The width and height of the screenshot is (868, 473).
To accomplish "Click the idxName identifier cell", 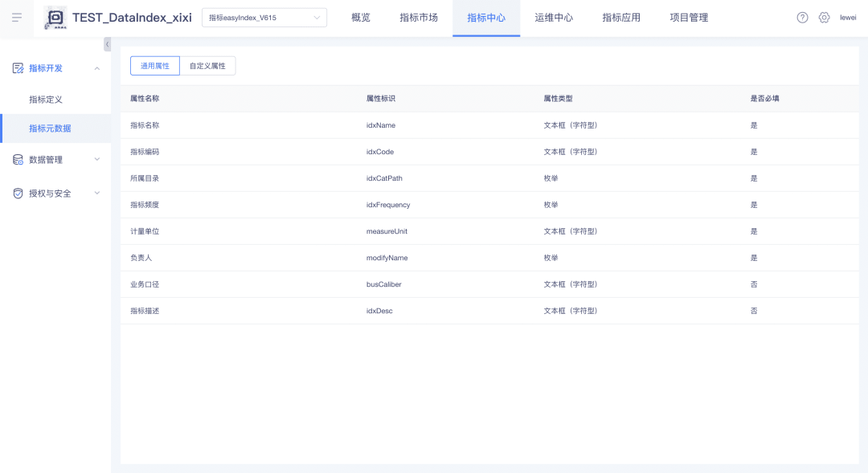I will point(381,125).
